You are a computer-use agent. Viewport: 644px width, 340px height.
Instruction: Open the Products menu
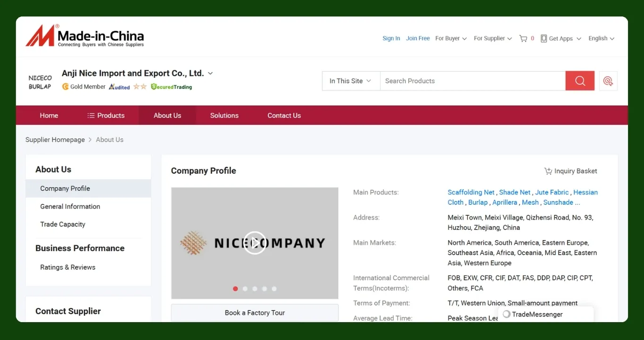(106, 115)
